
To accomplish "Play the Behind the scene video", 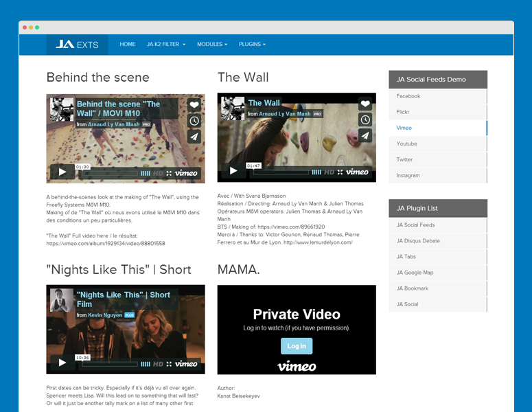I will (x=62, y=172).
